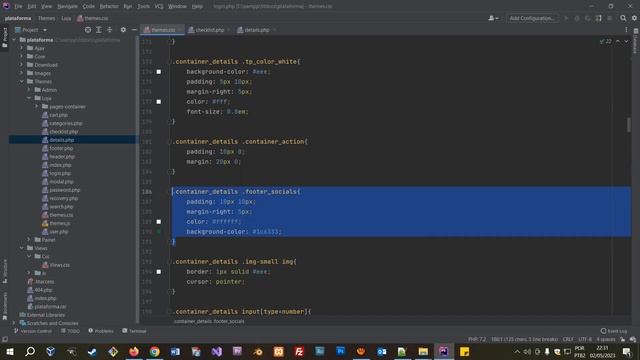Viewport: 640px width, 360px height.
Task: Open Chrome from the taskbar
Action: [x=155, y=351]
